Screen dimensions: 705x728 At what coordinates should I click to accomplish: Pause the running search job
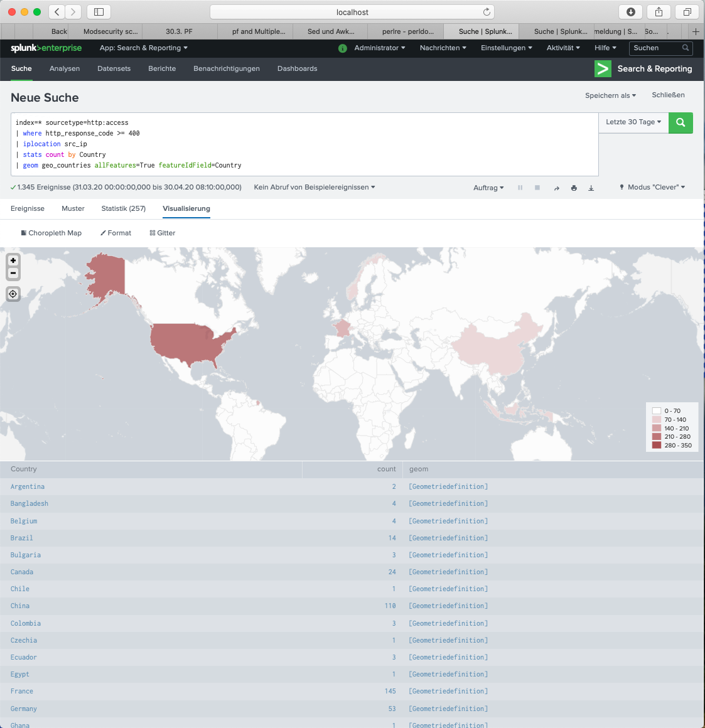click(x=520, y=188)
